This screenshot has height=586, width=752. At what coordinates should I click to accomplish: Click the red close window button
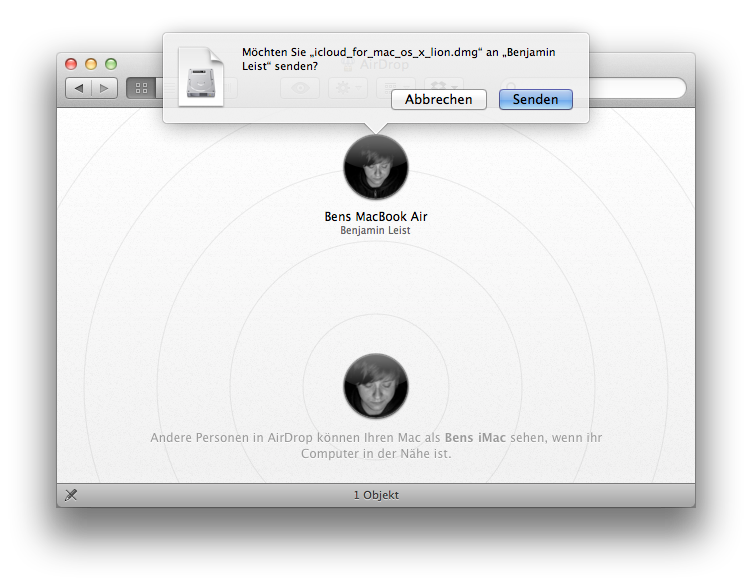[71, 64]
